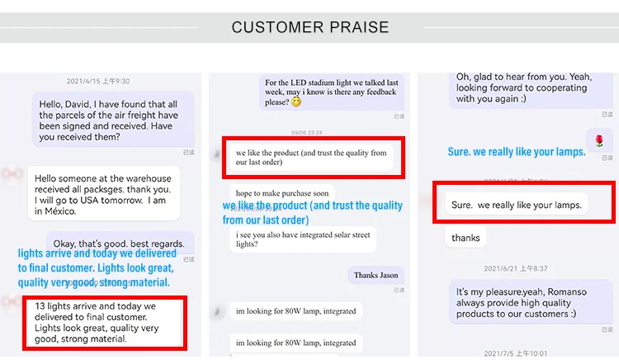
Task: Click the 09/06 23:24 timestamp
Action: 306,132
